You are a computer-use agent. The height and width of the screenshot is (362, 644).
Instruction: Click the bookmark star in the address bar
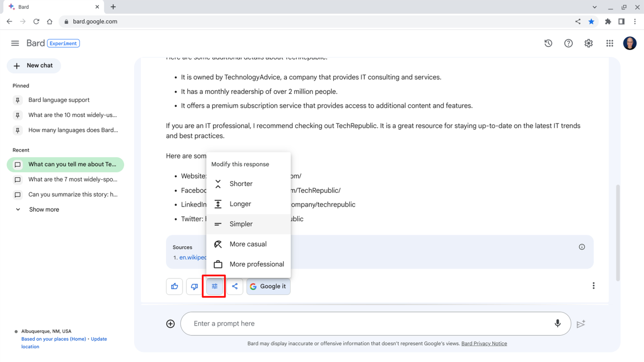[x=592, y=21]
